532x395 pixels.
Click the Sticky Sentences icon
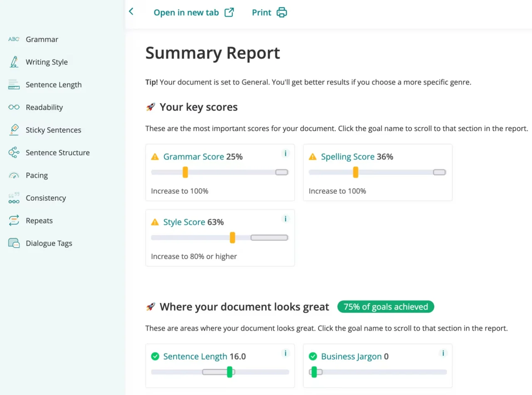point(14,130)
